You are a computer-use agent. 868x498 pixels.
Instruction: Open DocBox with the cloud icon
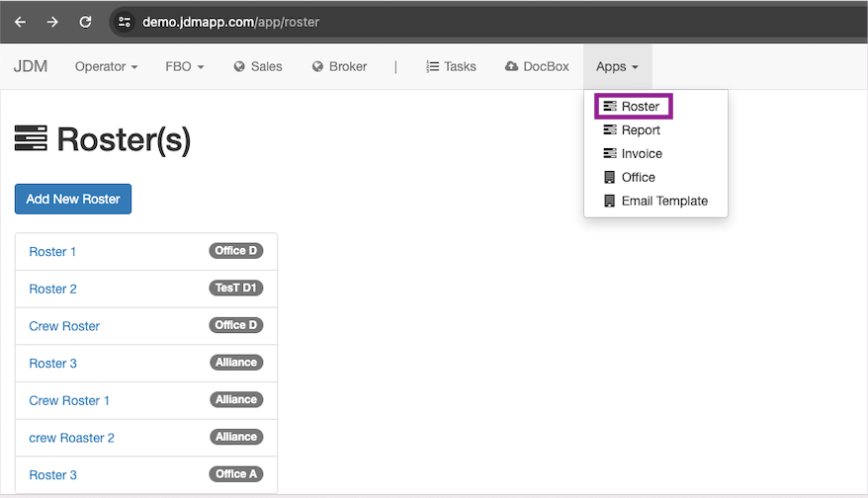pyautogui.click(x=537, y=67)
